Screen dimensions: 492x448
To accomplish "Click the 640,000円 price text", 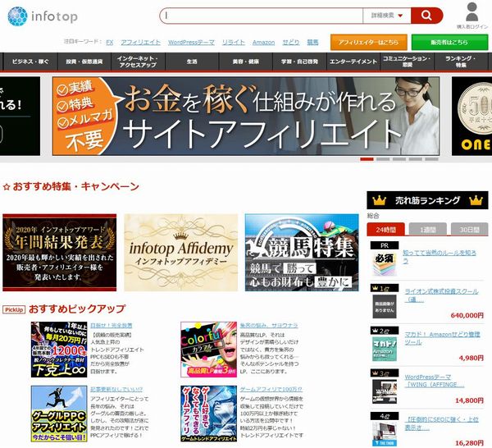I will [x=467, y=315].
